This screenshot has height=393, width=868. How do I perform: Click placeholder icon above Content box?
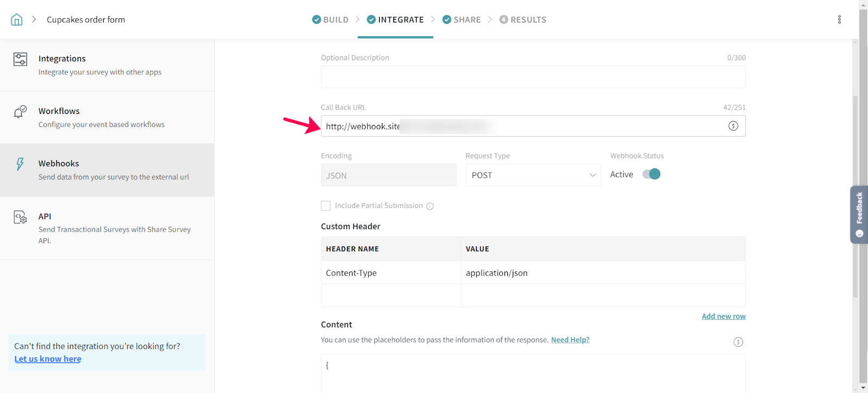pos(738,342)
